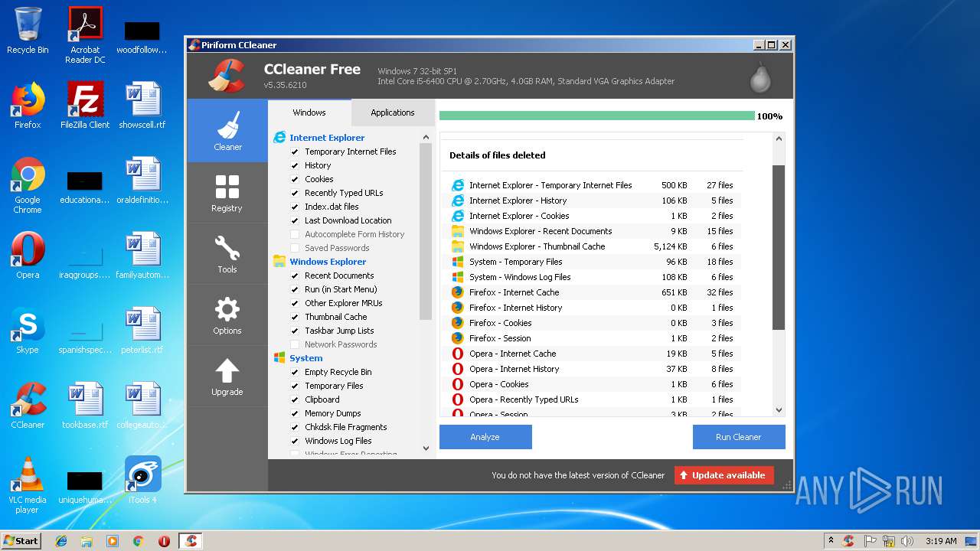Open the Options gear section

pos(227,310)
